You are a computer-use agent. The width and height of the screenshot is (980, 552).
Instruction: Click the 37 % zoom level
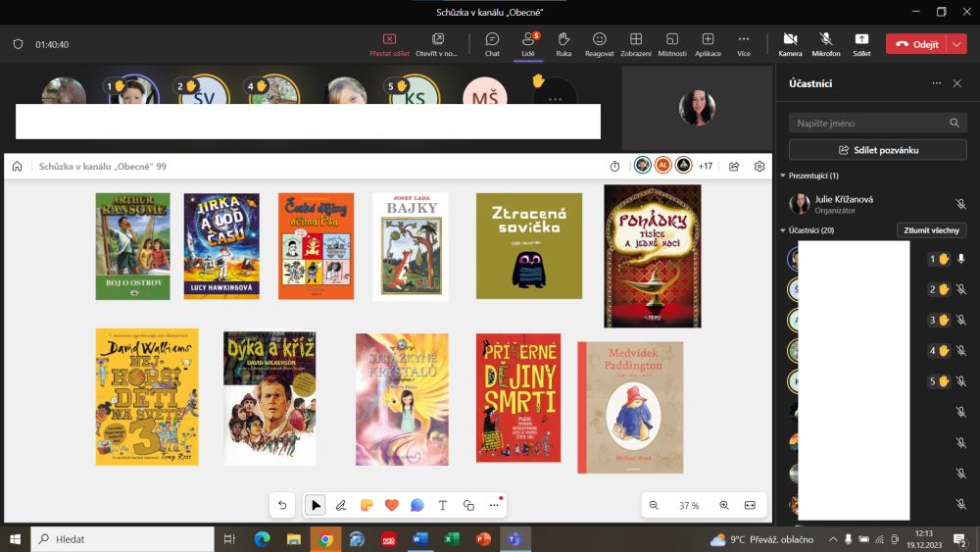689,505
